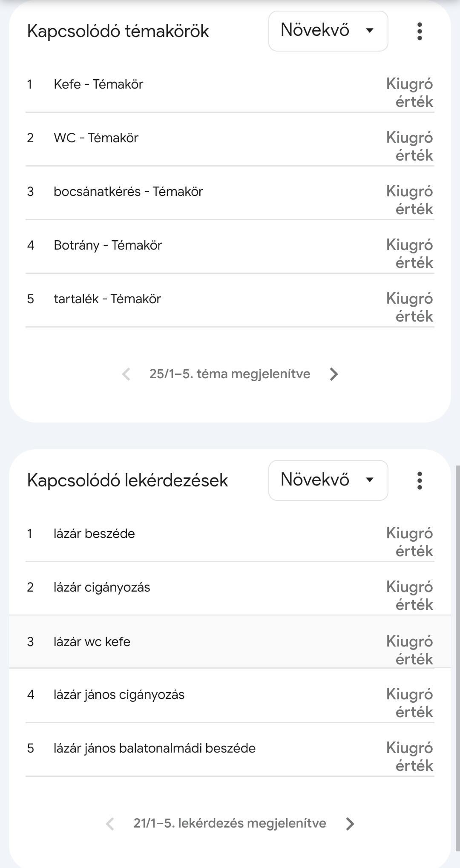Select tartalék - Témakör entry

tap(107, 299)
